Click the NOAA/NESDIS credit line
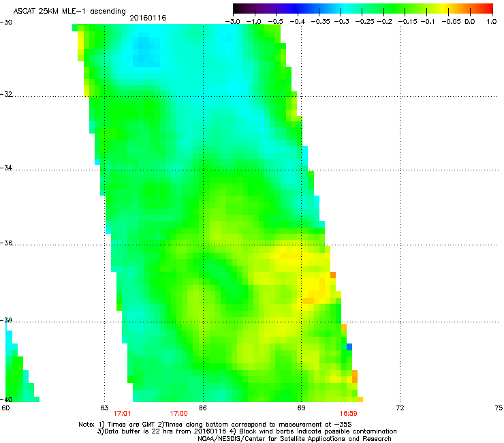The height and width of the screenshot is (443, 504). coord(294,438)
